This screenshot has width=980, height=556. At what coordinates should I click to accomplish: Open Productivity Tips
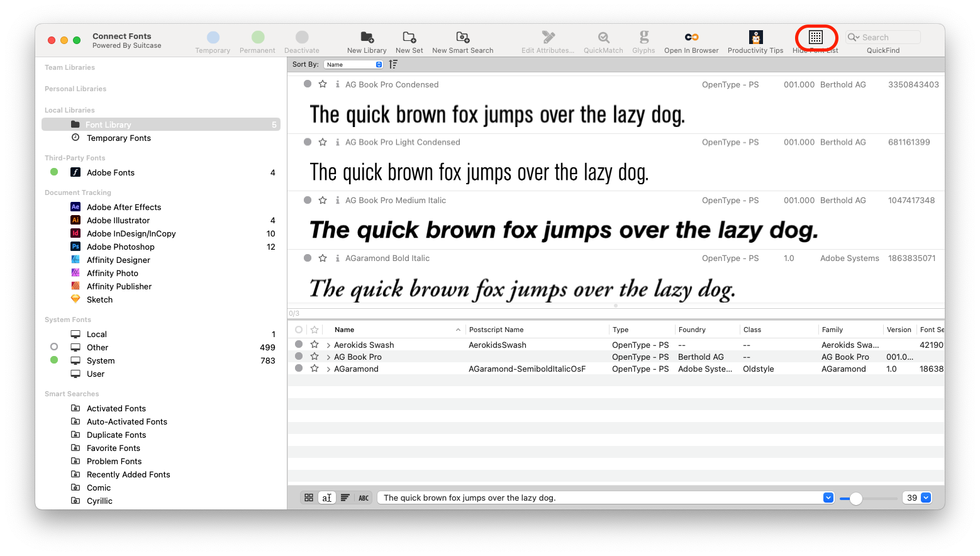[756, 37]
